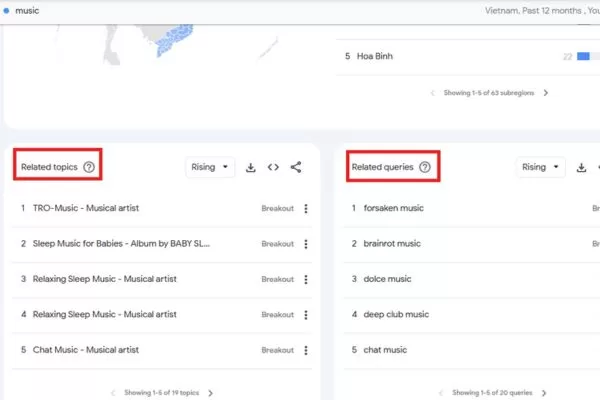Open forsaken music query
The image size is (600, 400).
[393, 208]
